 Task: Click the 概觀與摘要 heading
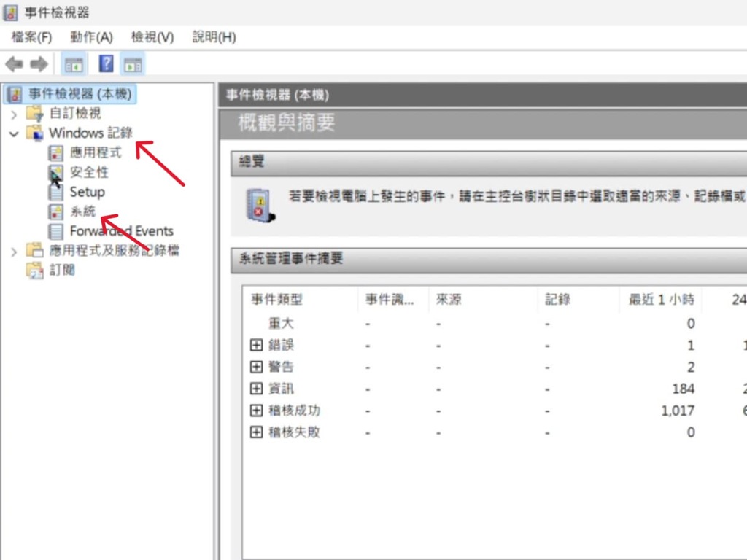pos(286,122)
